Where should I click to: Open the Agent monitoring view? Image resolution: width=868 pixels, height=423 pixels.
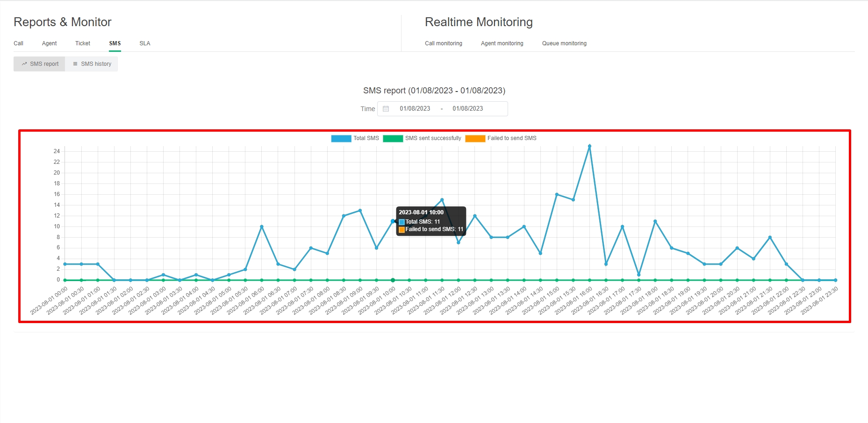click(x=502, y=43)
